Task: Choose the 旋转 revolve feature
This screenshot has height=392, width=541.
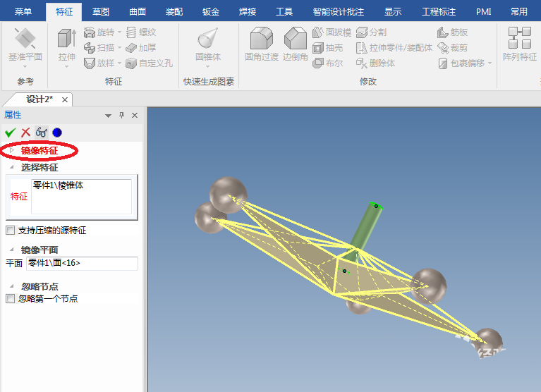Action: [x=99, y=32]
